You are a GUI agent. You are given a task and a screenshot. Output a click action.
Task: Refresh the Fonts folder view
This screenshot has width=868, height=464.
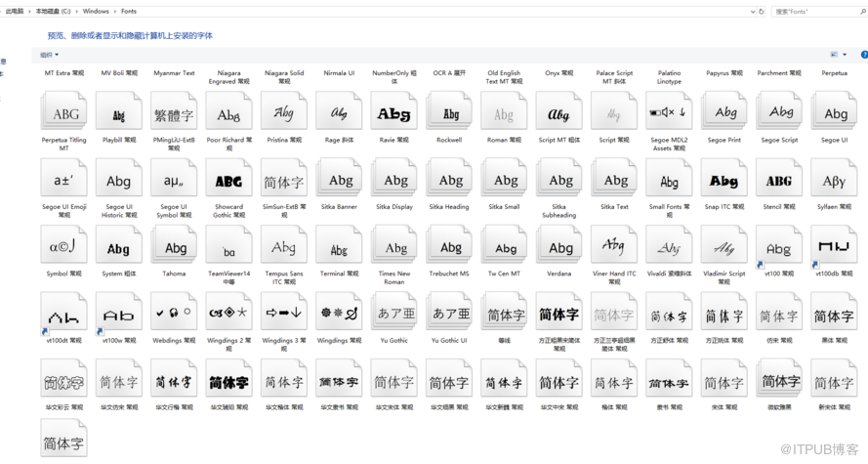762,11
